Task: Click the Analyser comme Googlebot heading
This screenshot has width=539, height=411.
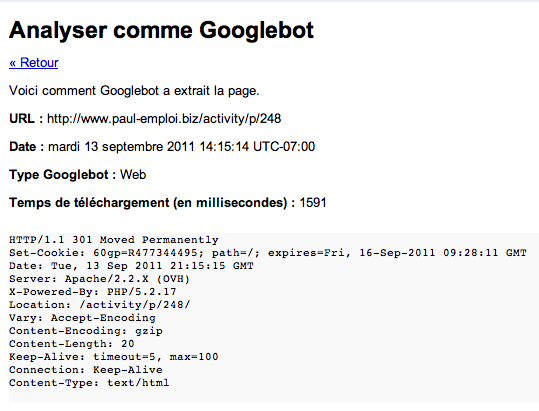Action: [161, 30]
